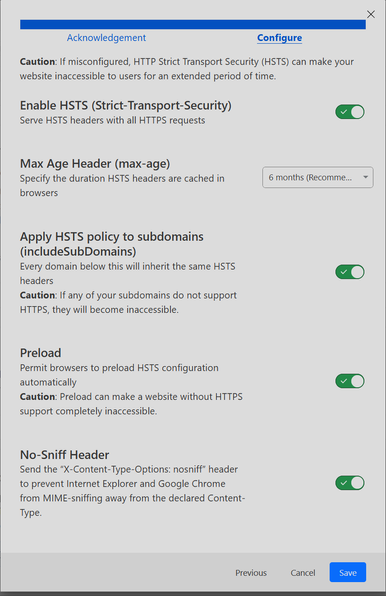386x596 pixels.
Task: Close the HSTS configuration dialog
Action: (370, 14)
